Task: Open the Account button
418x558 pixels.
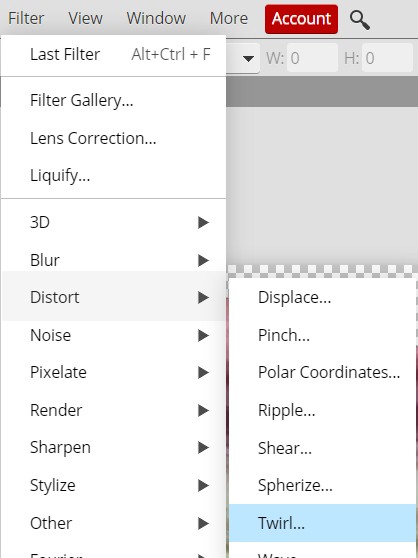Action: (301, 19)
